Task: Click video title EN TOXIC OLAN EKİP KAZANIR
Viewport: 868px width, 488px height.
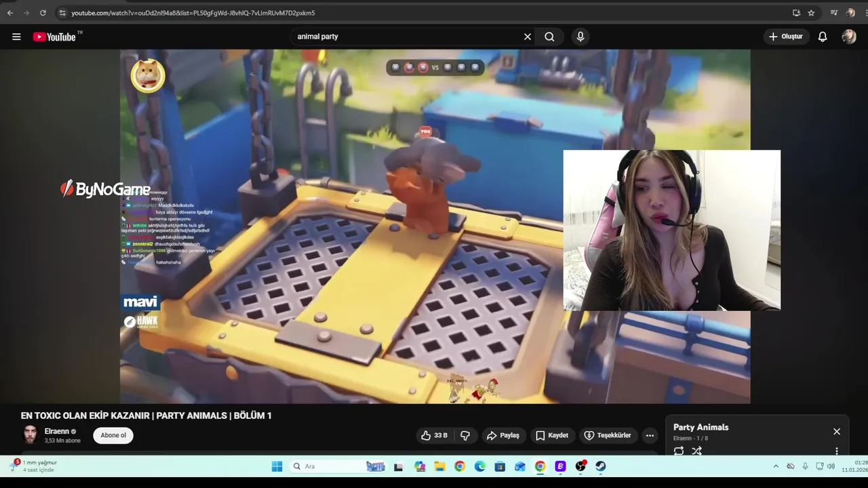Action: coord(146,415)
